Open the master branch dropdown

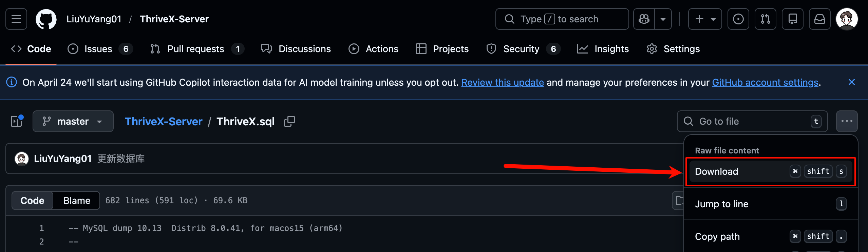point(73,121)
